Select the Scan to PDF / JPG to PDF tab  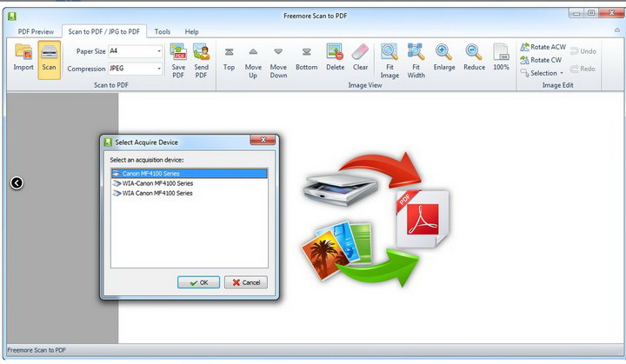tap(104, 31)
